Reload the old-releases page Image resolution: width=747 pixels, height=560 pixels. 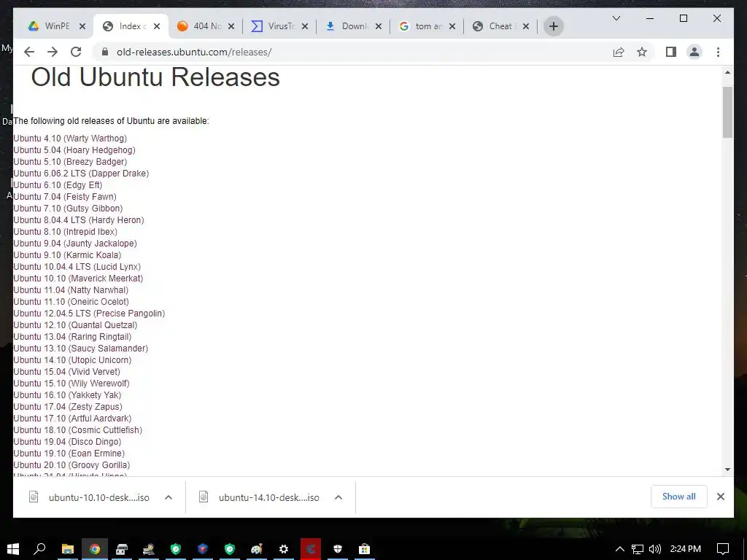pos(76,52)
